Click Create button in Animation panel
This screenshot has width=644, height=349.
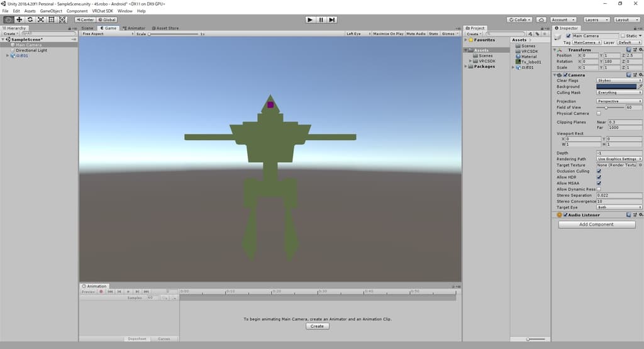tap(317, 326)
